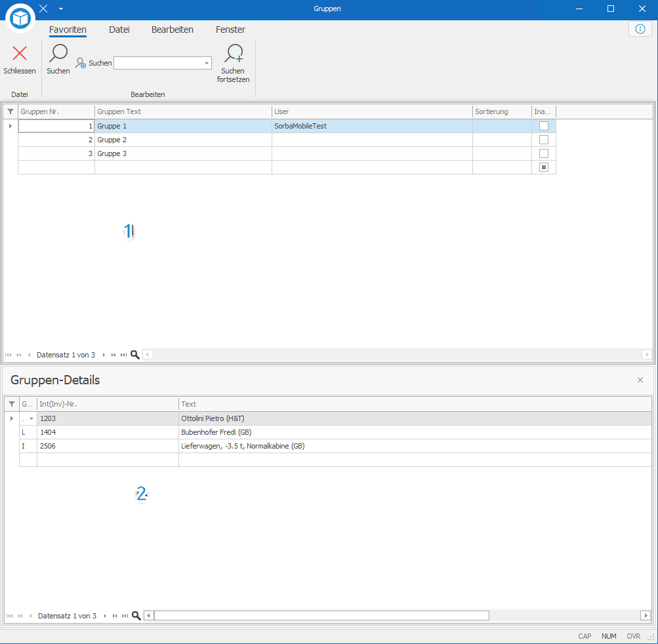This screenshot has height=644, width=658.
Task: Go to last record in Gruppen-Details navigator
Action: tap(125, 616)
